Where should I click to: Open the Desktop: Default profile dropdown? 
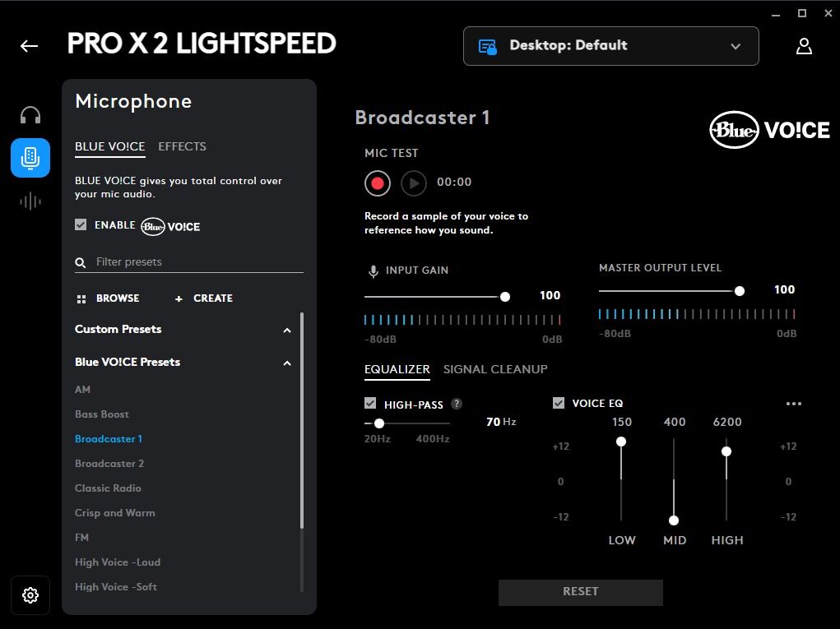pyautogui.click(x=610, y=46)
